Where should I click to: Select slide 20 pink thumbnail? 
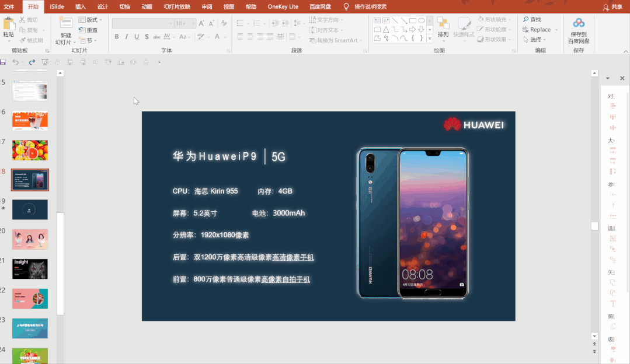30,239
